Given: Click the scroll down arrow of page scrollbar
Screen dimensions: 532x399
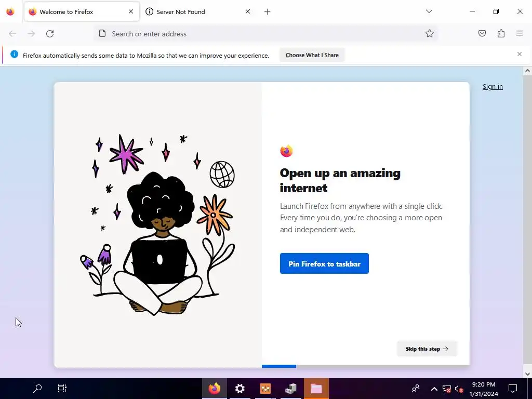Looking at the screenshot, I should [x=527, y=374].
